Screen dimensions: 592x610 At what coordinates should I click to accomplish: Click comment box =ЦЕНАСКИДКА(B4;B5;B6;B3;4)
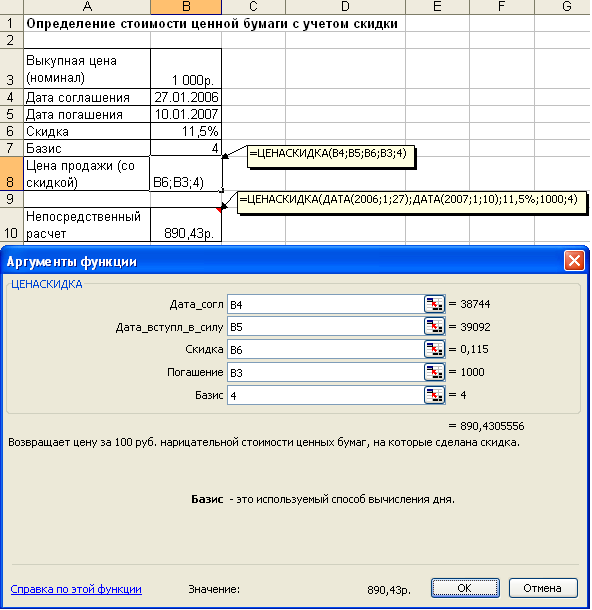(330, 156)
